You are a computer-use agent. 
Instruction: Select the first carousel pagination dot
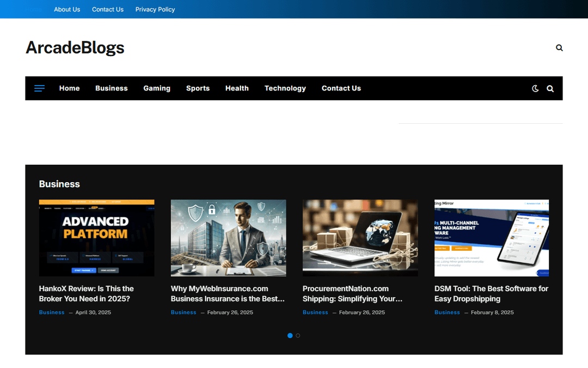(x=290, y=336)
